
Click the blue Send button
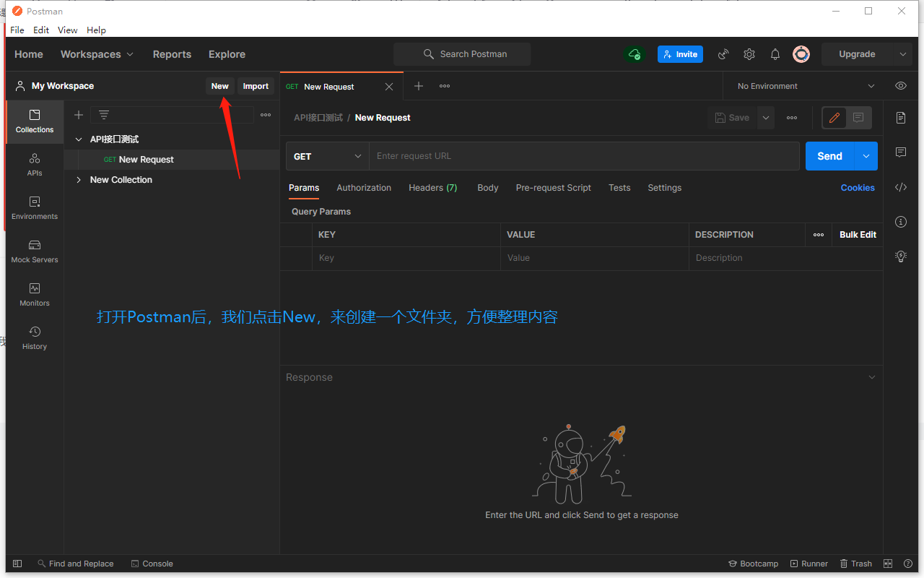[829, 156]
